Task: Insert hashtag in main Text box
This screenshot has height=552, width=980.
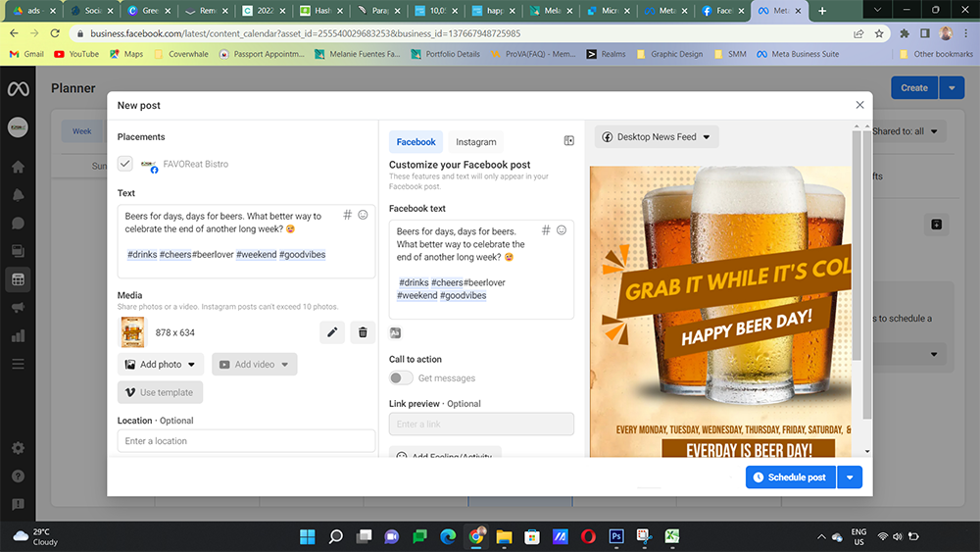Action: pos(348,215)
